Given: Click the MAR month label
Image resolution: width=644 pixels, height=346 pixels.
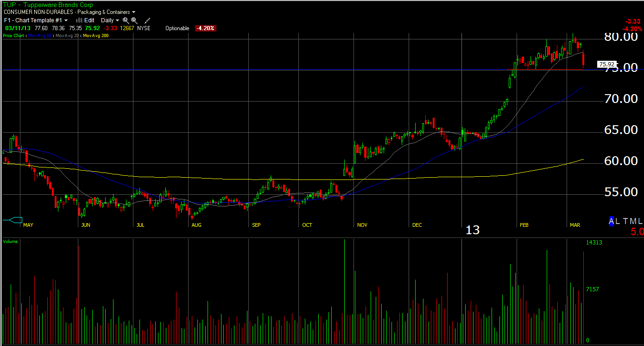Looking at the screenshot, I should pos(575,225).
